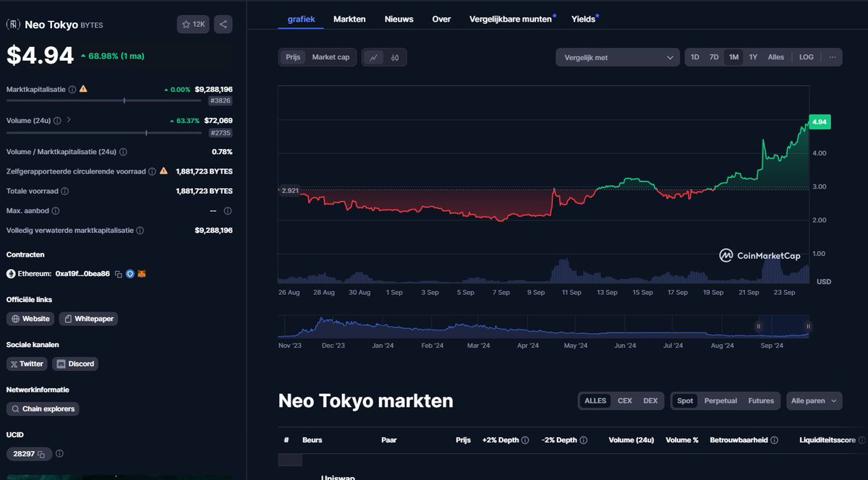Viewport: 868px width, 480px height.
Task: Open the Discord social channel
Action: 75,364
